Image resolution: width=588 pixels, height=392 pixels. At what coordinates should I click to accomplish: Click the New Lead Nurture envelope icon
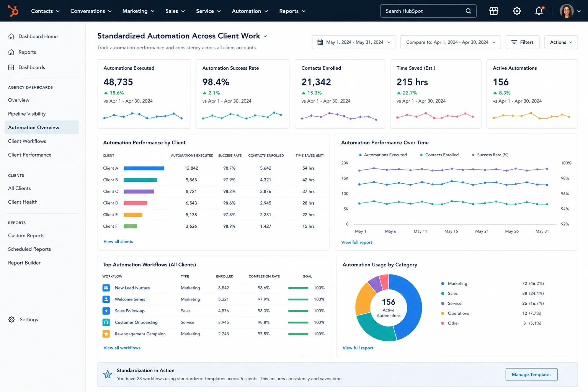click(x=106, y=288)
